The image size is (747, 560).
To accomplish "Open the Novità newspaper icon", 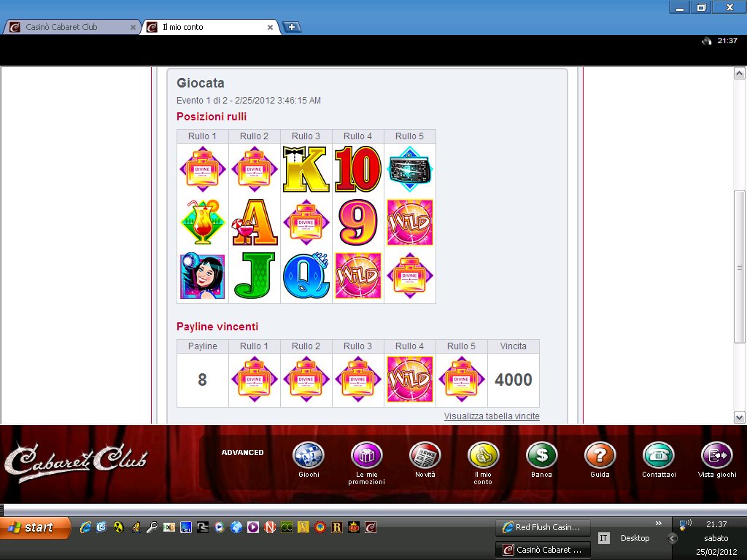I will point(425,456).
